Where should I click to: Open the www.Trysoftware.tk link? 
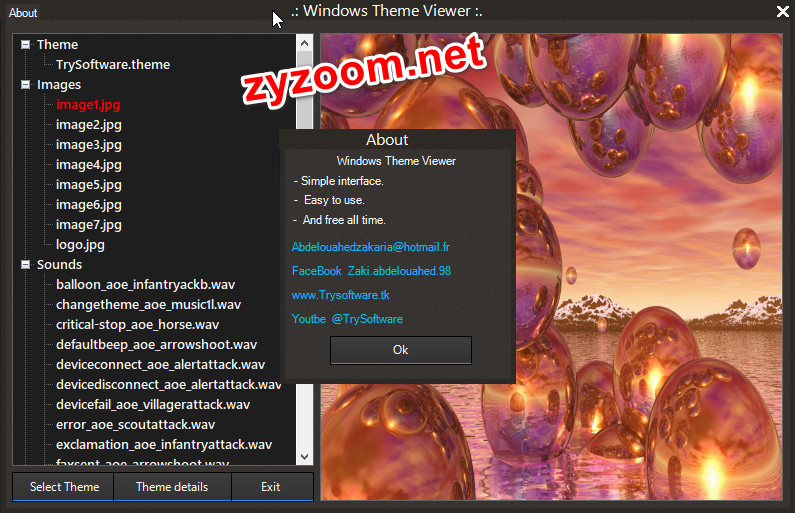(341, 295)
